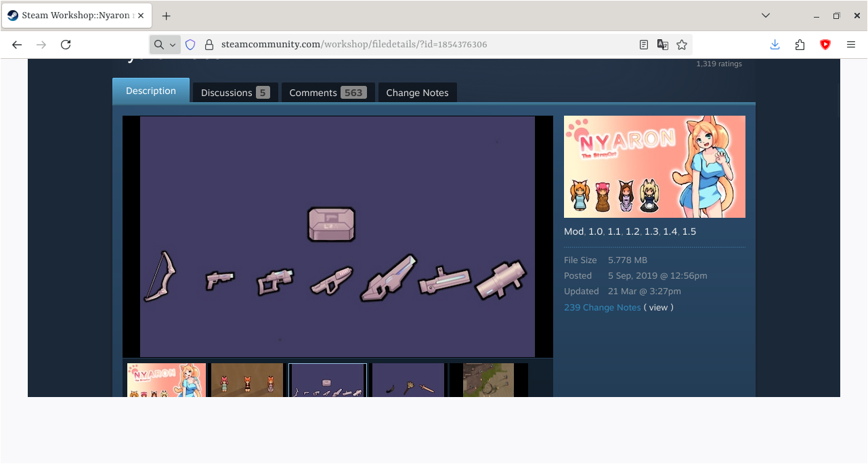
Task: Toggle reader view icon
Action: (644, 45)
